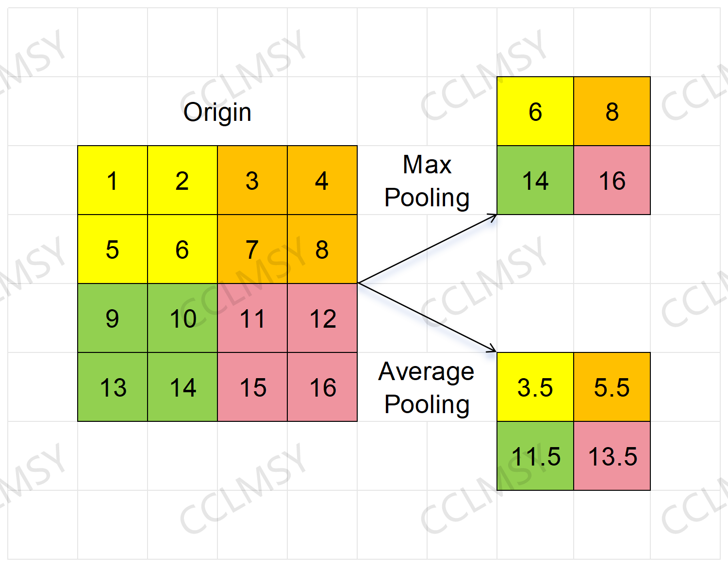Click the "Origin" title label
This screenshot has height=567, width=728.
(x=217, y=112)
